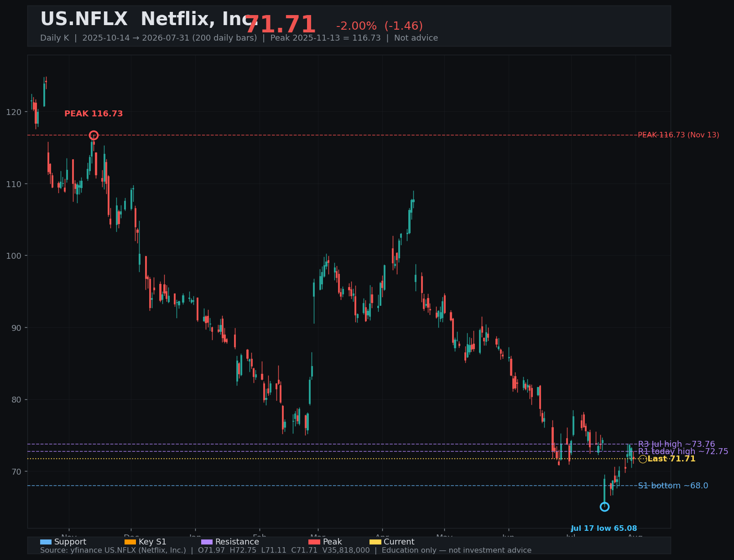This screenshot has width=734, height=560.
Task: Click the 'Current' legend text
Action: tap(399, 542)
